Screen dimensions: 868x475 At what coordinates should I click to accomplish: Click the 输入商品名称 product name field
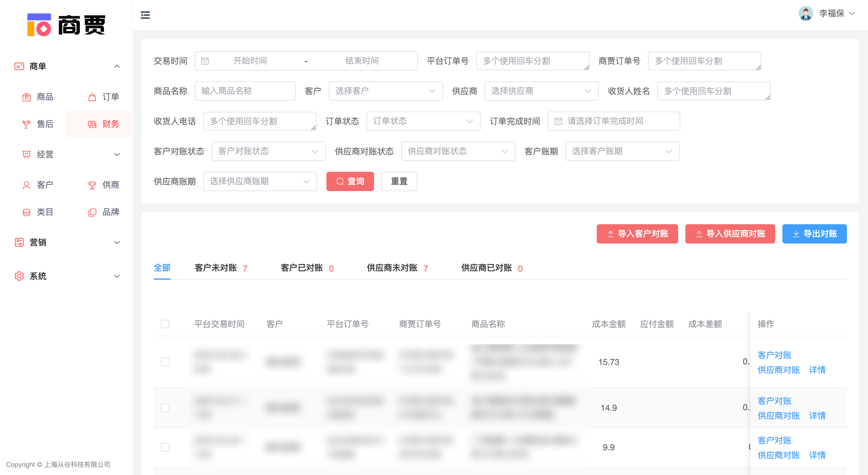coord(245,91)
